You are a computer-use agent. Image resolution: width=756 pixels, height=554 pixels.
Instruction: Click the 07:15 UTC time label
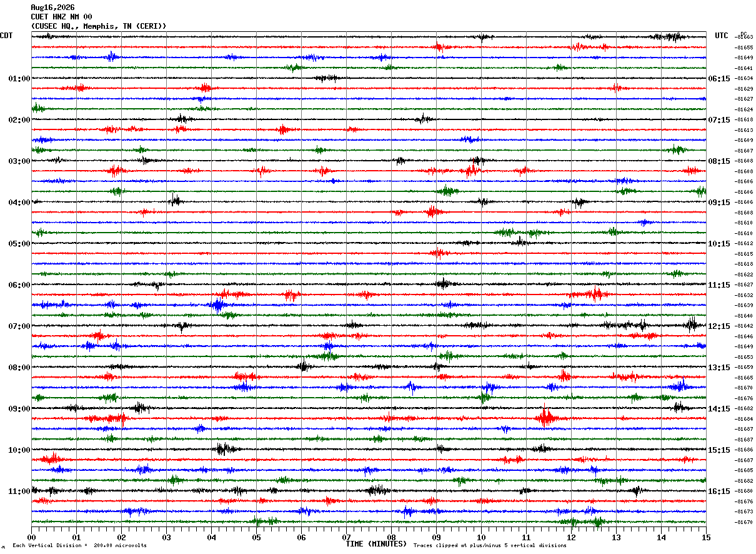pos(719,120)
